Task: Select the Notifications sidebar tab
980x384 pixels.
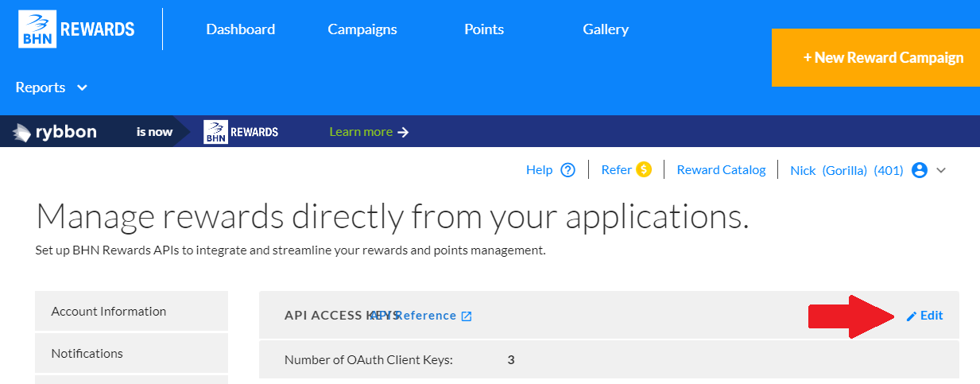Action: [x=132, y=353]
